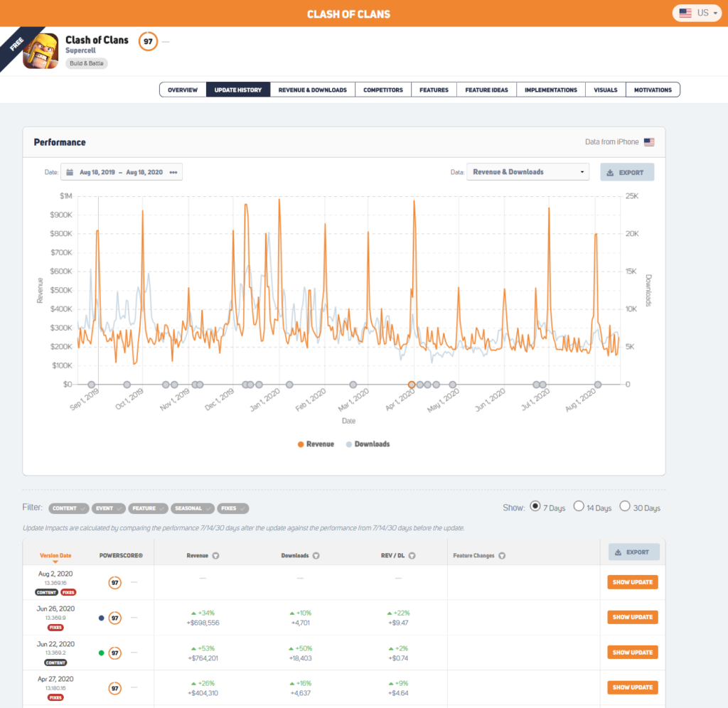
Task: Open the Motivations tab
Action: click(653, 90)
